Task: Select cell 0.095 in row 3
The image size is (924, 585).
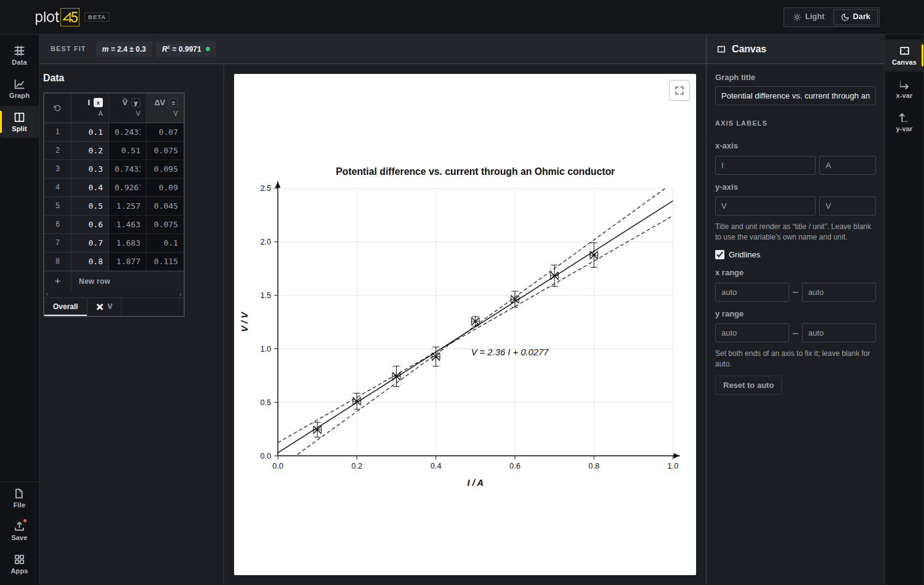Action: coord(165,169)
